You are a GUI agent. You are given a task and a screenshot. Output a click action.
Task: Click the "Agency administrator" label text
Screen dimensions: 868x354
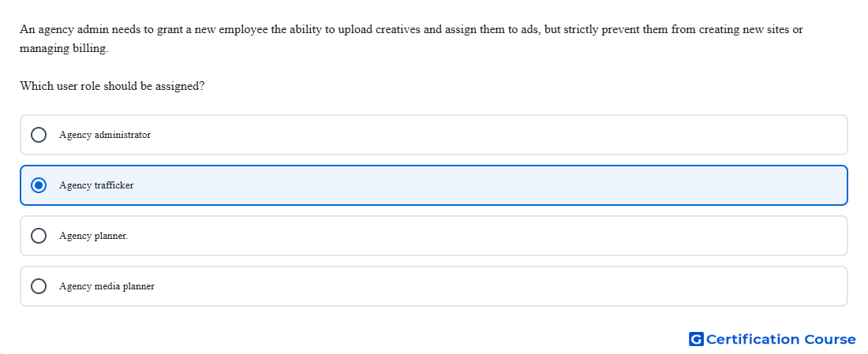pos(105,135)
